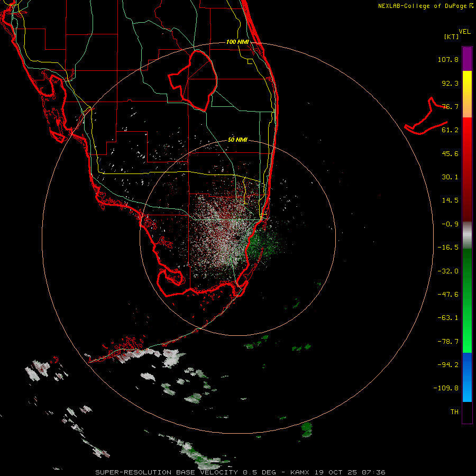Select the 45.6 legend value
Image resolution: width=476 pixels, height=476 pixels.
[x=450, y=153]
